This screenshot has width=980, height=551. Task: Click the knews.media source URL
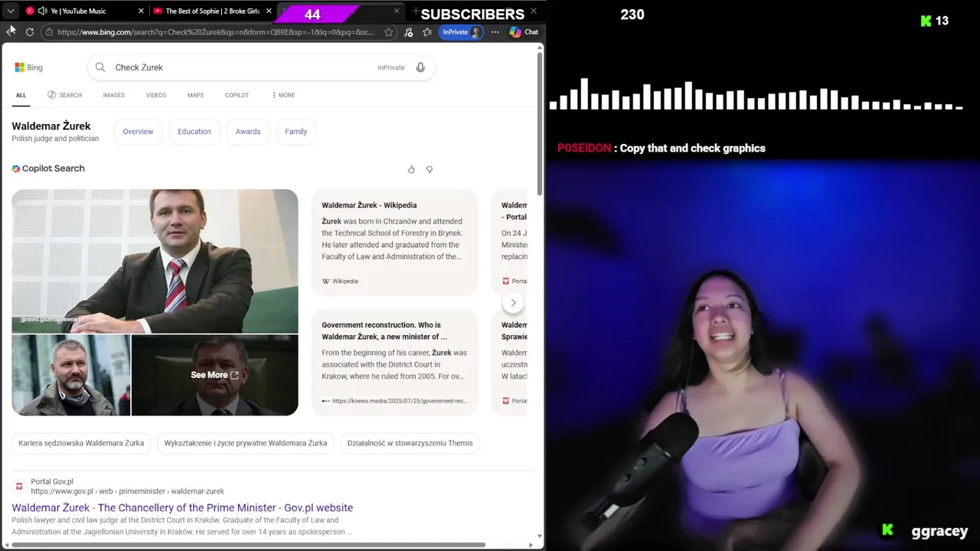pos(394,401)
